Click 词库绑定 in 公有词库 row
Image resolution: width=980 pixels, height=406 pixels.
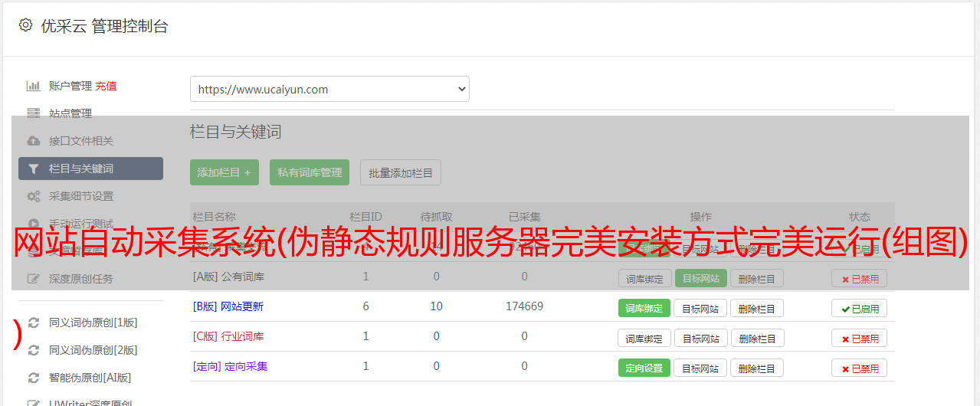coord(644,278)
